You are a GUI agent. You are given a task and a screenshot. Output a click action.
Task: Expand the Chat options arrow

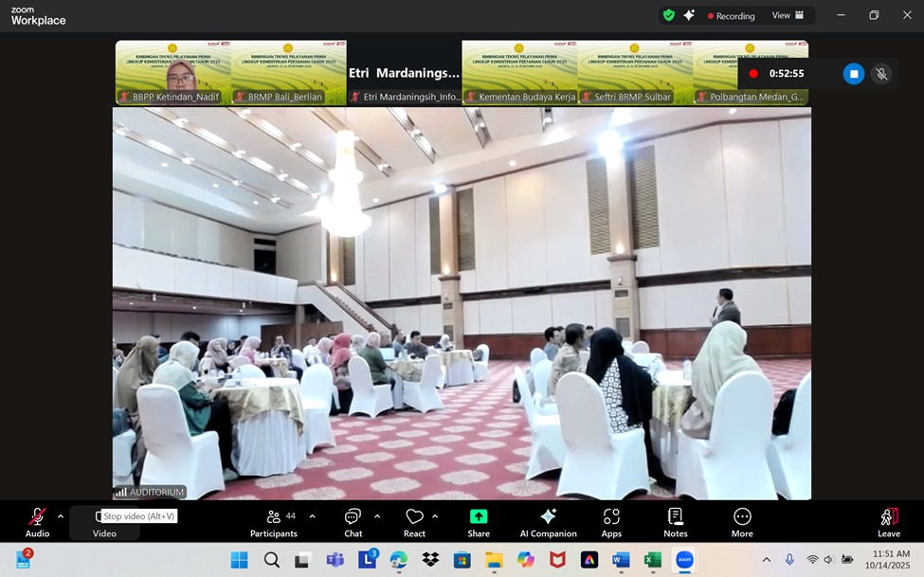377,516
